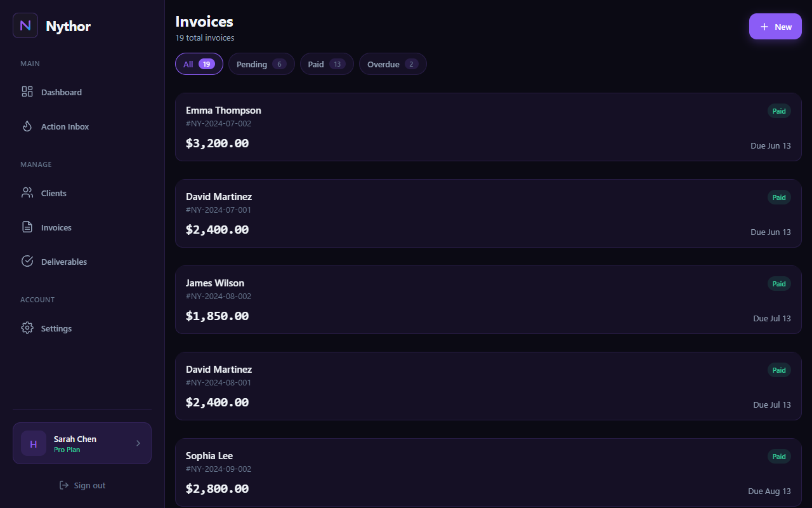Click the Action Inbox flame icon
The image size is (812, 508).
click(x=27, y=126)
